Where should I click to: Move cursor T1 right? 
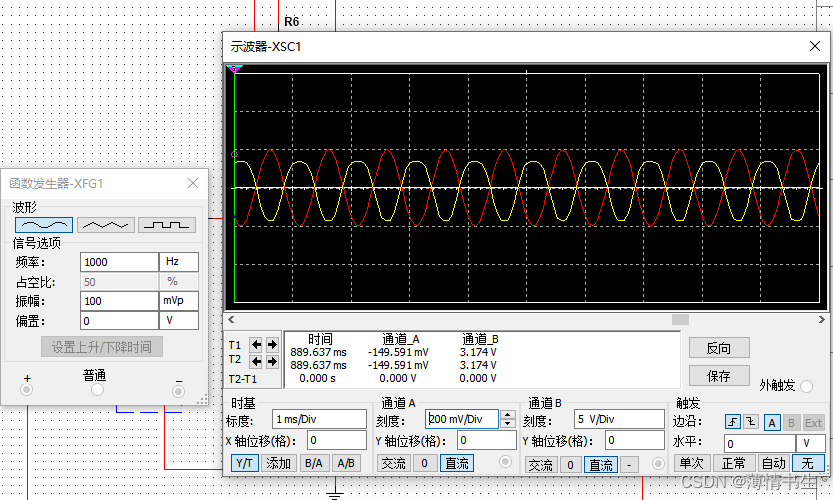pos(272,345)
